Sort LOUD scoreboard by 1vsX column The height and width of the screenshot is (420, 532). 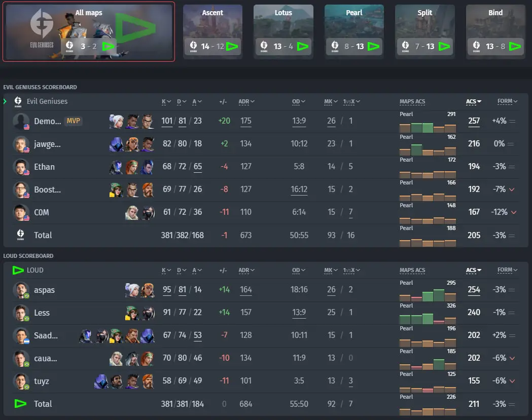pyautogui.click(x=351, y=271)
